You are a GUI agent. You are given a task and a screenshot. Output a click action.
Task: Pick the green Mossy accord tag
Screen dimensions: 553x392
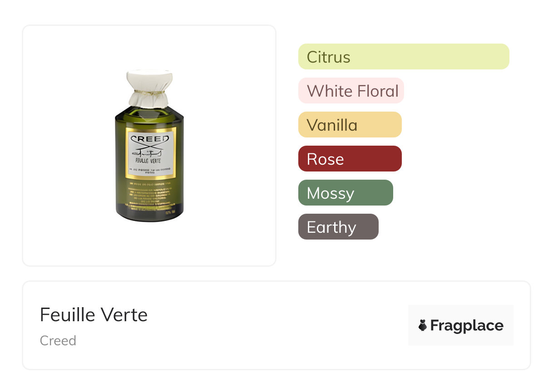click(346, 193)
